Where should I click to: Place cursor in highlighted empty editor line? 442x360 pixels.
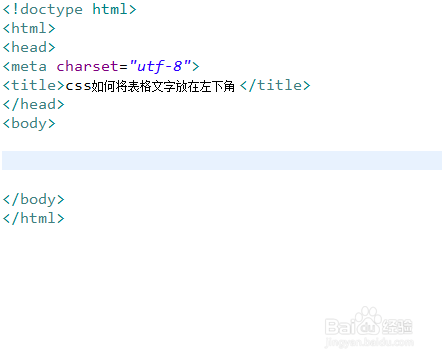(222, 161)
